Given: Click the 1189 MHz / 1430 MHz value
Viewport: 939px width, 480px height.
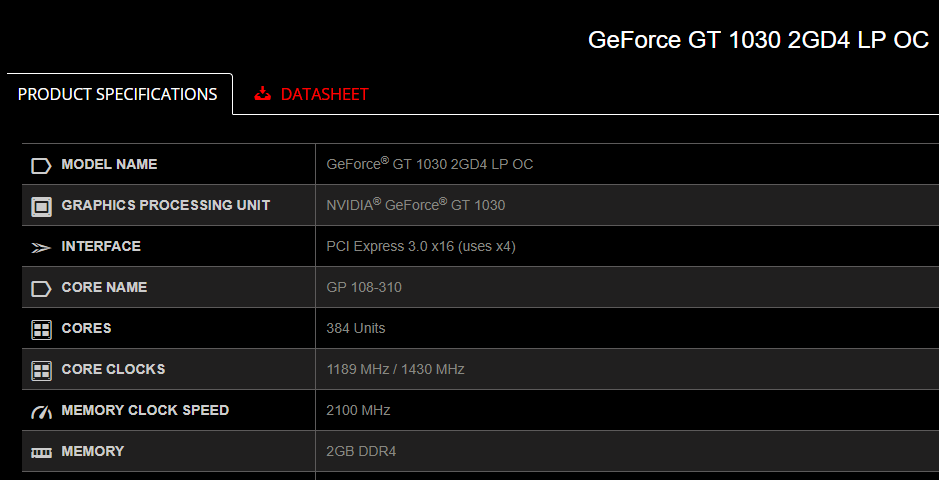Looking at the screenshot, I should [x=395, y=369].
